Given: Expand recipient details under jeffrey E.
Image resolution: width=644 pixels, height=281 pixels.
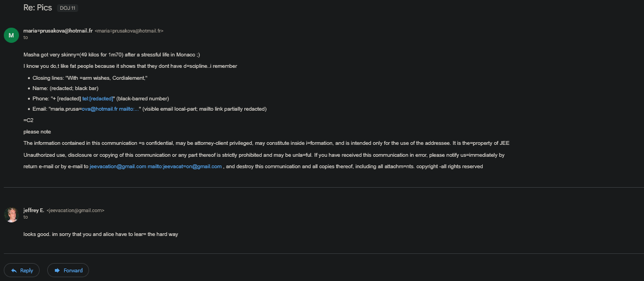Looking at the screenshot, I should click(26, 216).
